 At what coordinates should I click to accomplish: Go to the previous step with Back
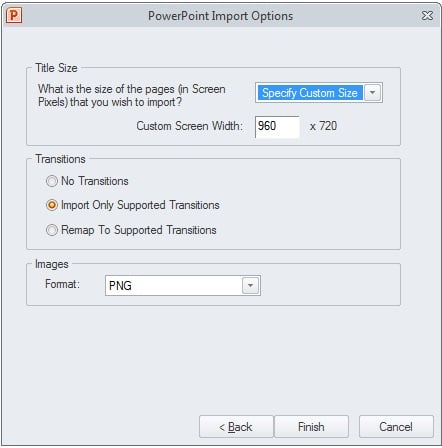236,427
